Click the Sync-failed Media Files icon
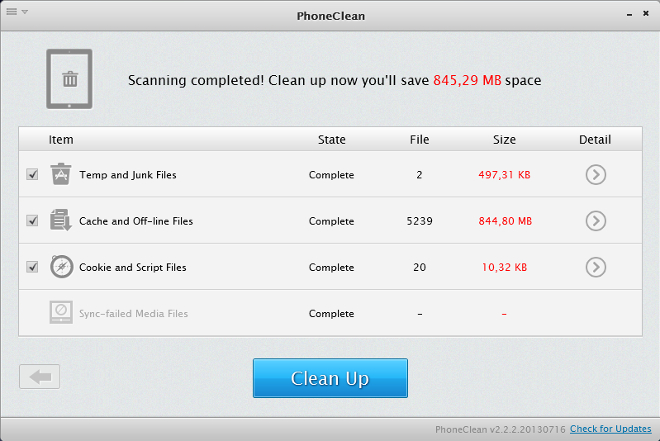 [x=61, y=313]
